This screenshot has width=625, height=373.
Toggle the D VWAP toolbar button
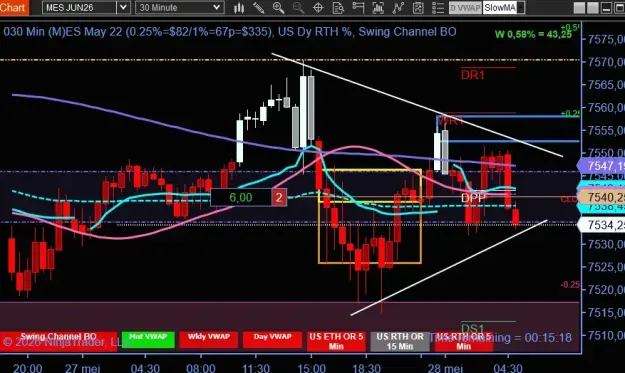tap(465, 8)
